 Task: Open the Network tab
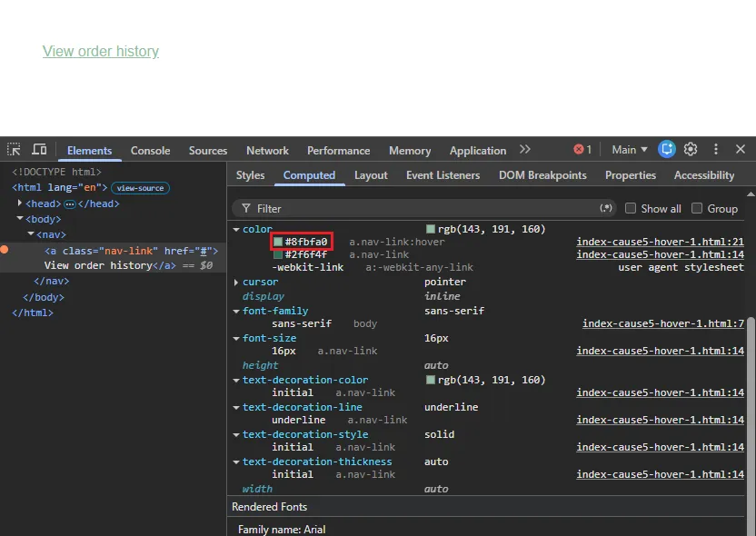pos(267,151)
